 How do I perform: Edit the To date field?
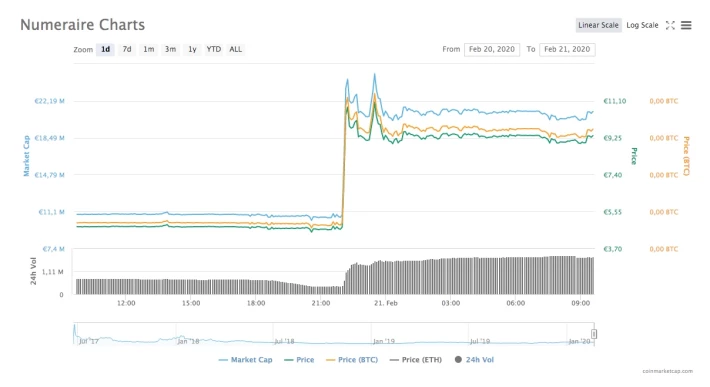pyautogui.click(x=567, y=49)
